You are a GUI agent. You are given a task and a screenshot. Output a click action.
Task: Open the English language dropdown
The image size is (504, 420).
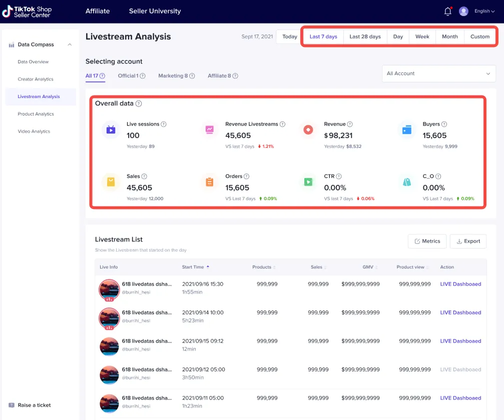click(x=484, y=11)
